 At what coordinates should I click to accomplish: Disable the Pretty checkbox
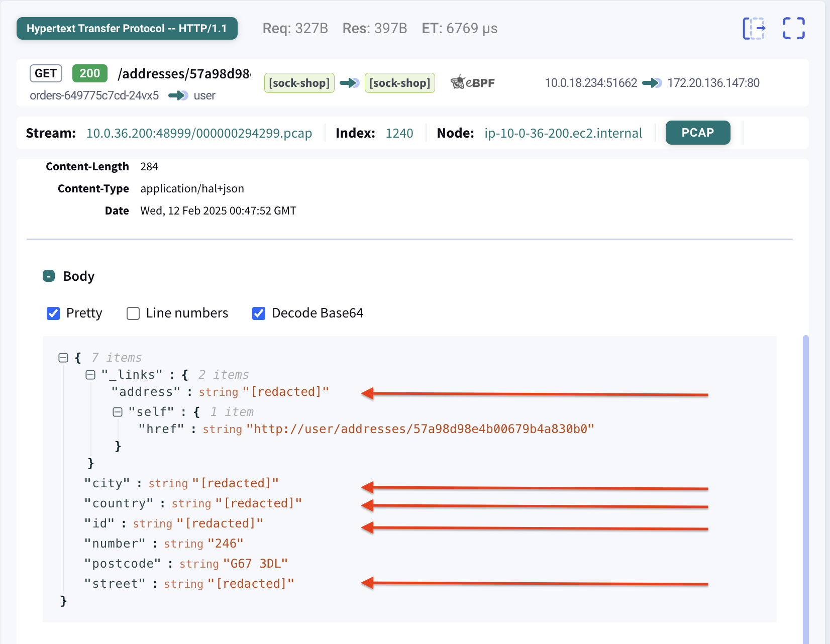pyautogui.click(x=53, y=313)
